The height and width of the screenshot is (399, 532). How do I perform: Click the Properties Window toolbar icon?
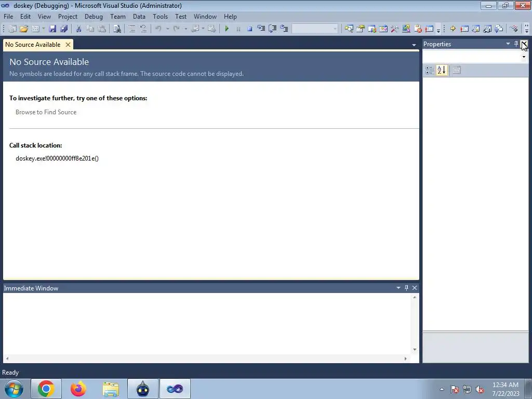coord(361,29)
